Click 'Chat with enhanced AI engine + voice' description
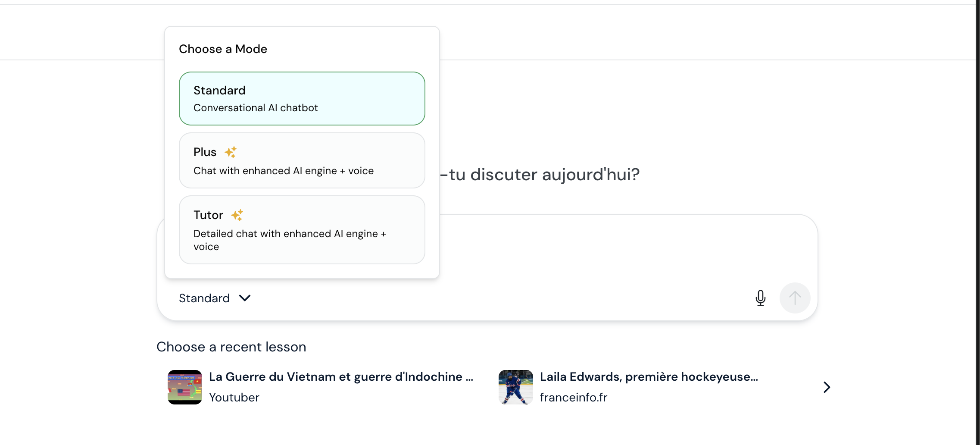Viewport: 980px width, 445px height. [283, 171]
